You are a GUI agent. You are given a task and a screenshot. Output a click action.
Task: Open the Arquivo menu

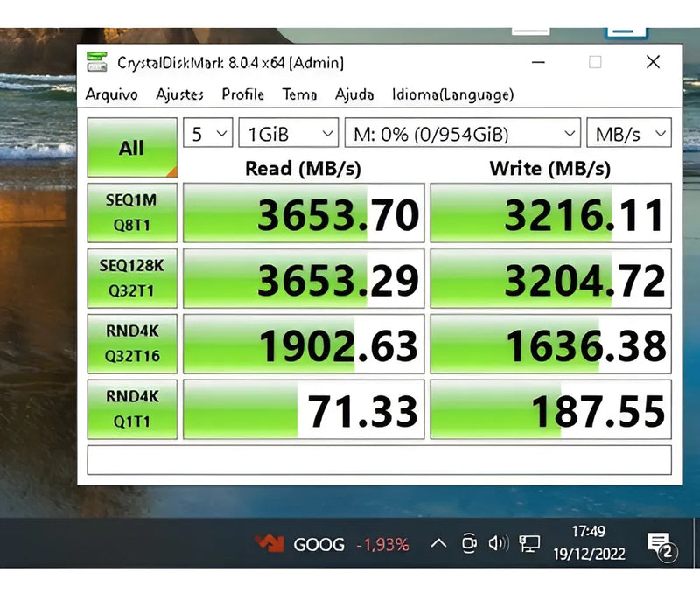pos(111,94)
